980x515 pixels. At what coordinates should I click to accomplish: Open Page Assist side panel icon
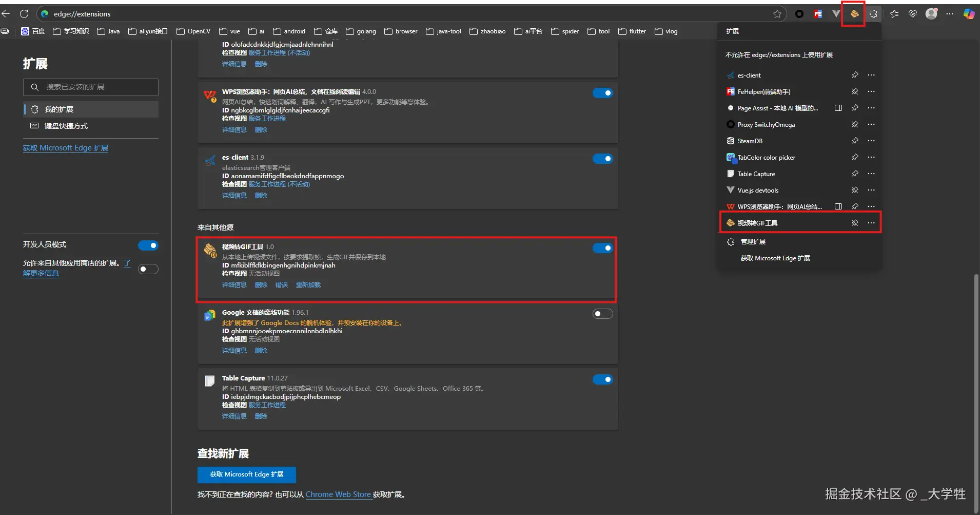click(x=838, y=108)
